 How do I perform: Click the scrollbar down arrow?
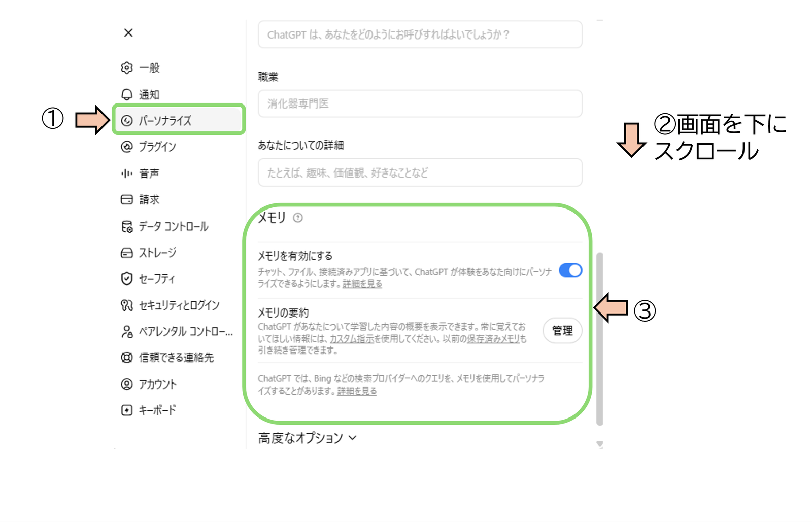click(x=600, y=444)
